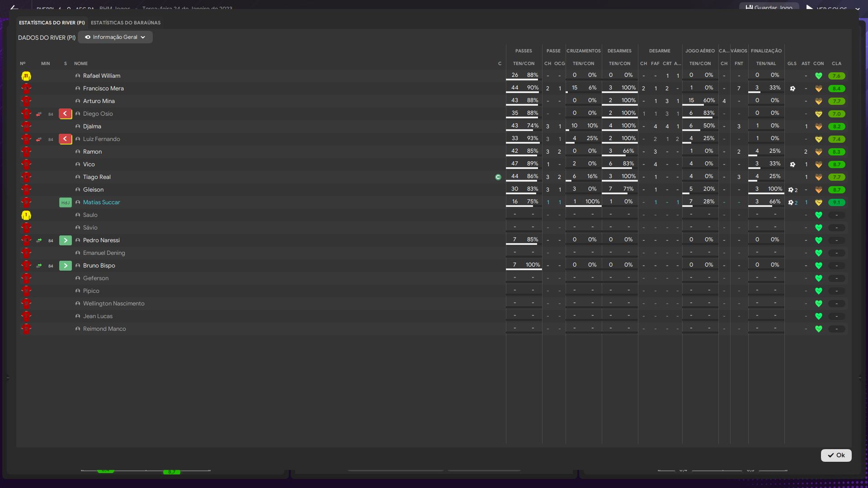This screenshot has width=868, height=488.
Task: Click Sávio's red shirt icon
Action: 26,228
